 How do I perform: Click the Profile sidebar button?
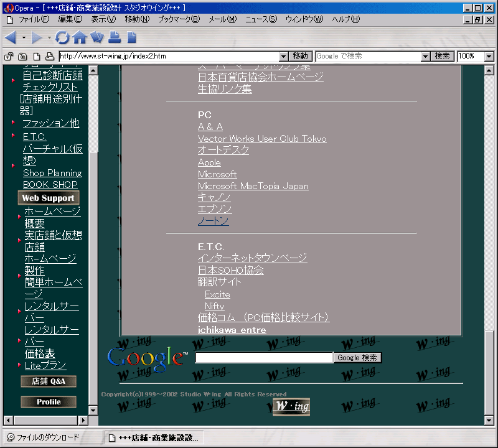[x=49, y=401]
